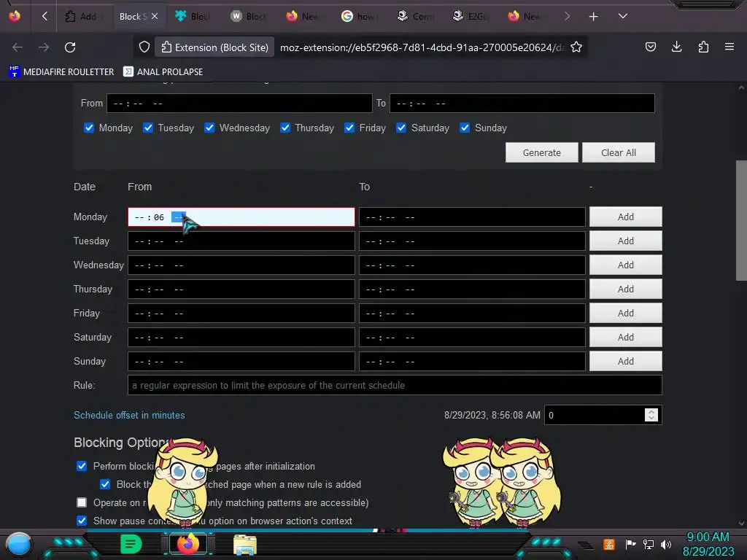The height and width of the screenshot is (560, 747).
Task: Click the offset spinner arrows
Action: 651,415
